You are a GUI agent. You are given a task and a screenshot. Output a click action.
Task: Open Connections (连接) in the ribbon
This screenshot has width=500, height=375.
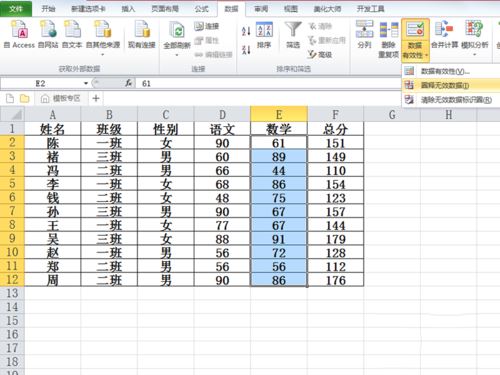207,26
